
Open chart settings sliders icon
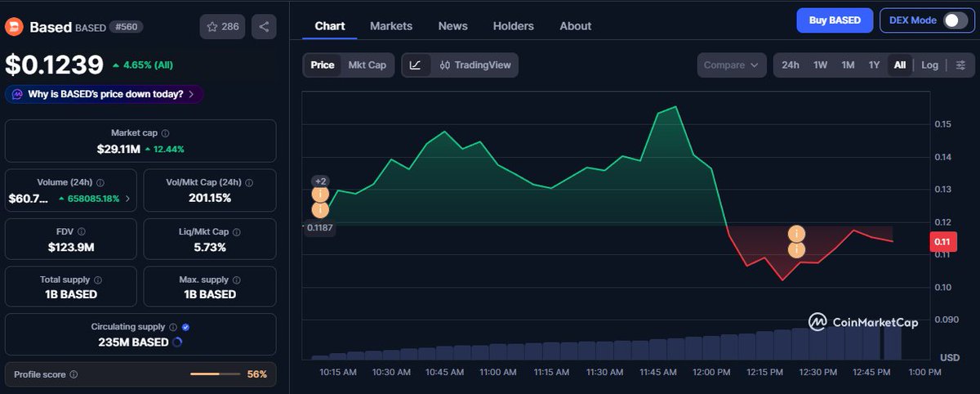961,65
